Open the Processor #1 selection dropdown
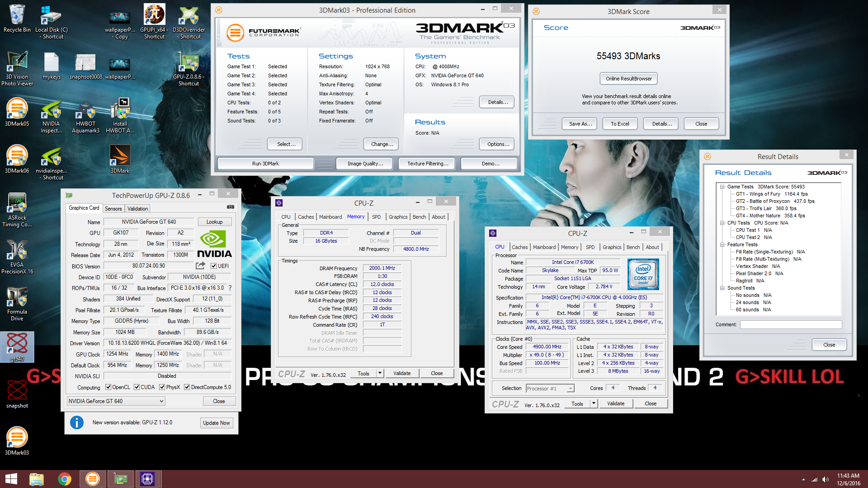Image resolution: width=868 pixels, height=488 pixels. [550, 389]
